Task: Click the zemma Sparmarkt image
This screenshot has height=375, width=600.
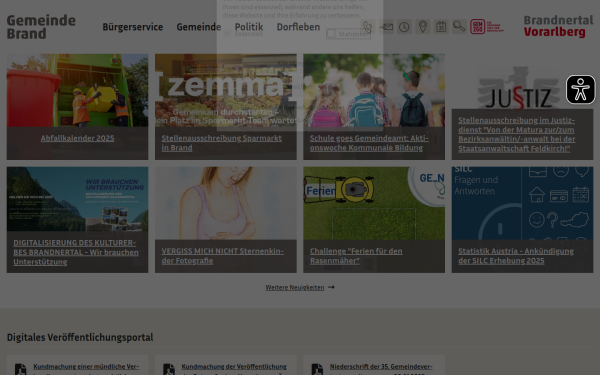Action: pyautogui.click(x=226, y=90)
